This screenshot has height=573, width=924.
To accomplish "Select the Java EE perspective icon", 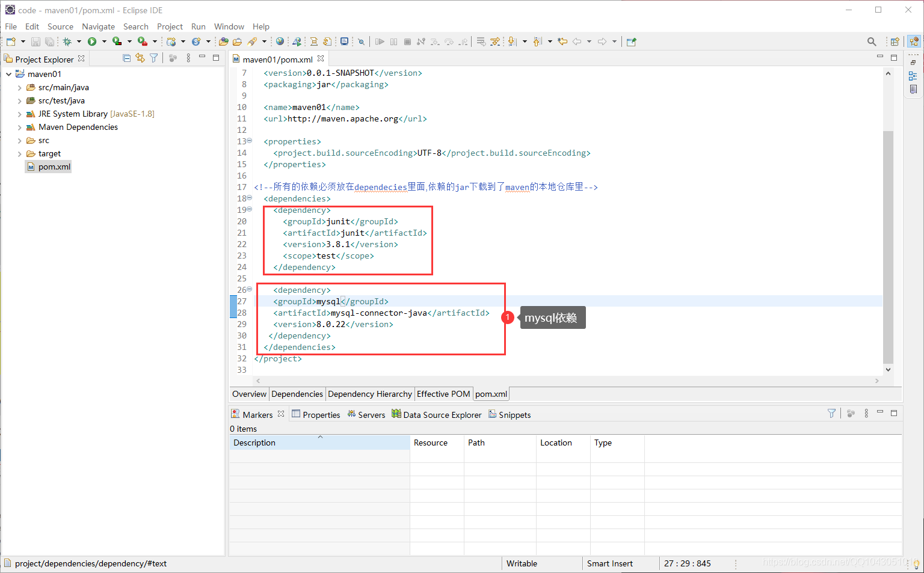I will [x=914, y=41].
